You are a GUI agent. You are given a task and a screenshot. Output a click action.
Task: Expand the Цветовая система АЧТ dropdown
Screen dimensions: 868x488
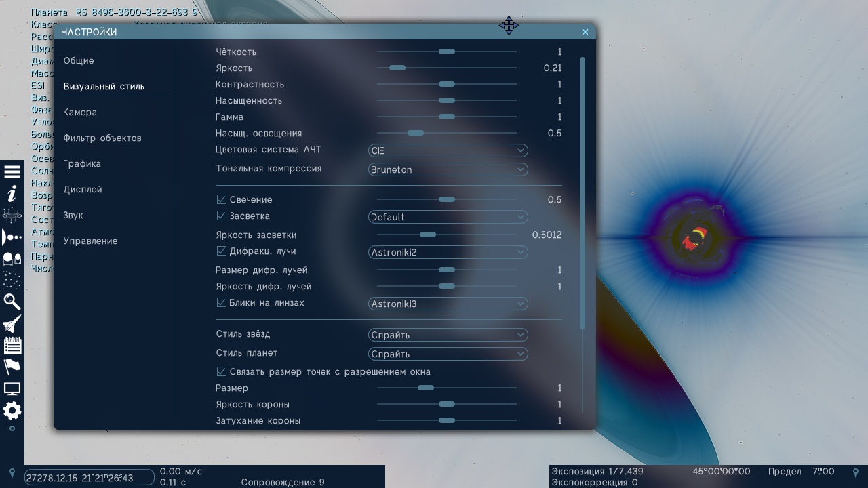point(448,150)
